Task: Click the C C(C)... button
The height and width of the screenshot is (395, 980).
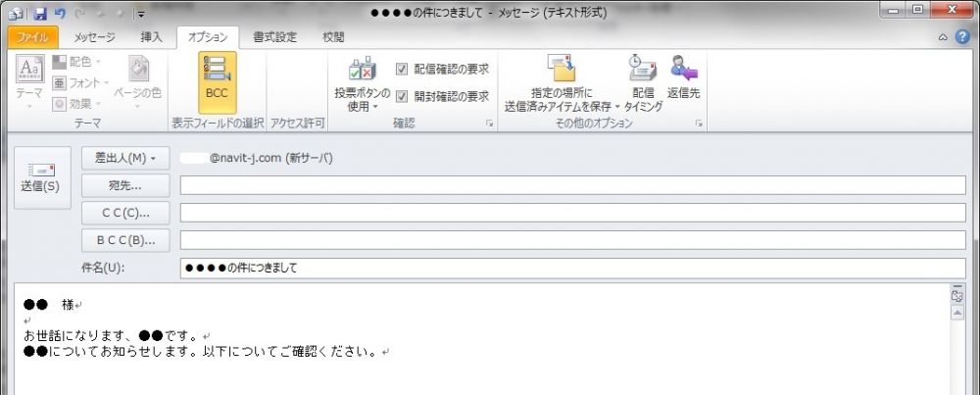Action: [125, 213]
